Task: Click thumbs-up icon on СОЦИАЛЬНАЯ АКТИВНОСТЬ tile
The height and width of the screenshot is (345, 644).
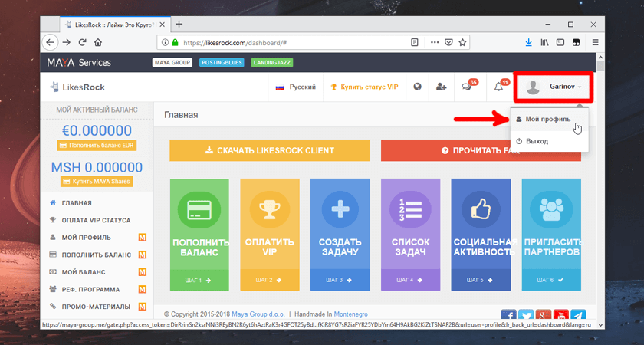Action: tap(481, 210)
